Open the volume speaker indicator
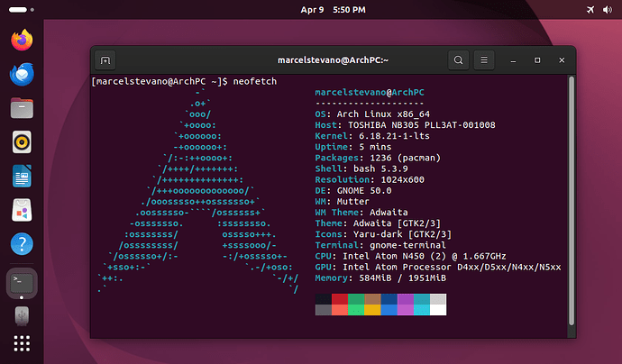The width and height of the screenshot is (622, 364). tap(608, 10)
